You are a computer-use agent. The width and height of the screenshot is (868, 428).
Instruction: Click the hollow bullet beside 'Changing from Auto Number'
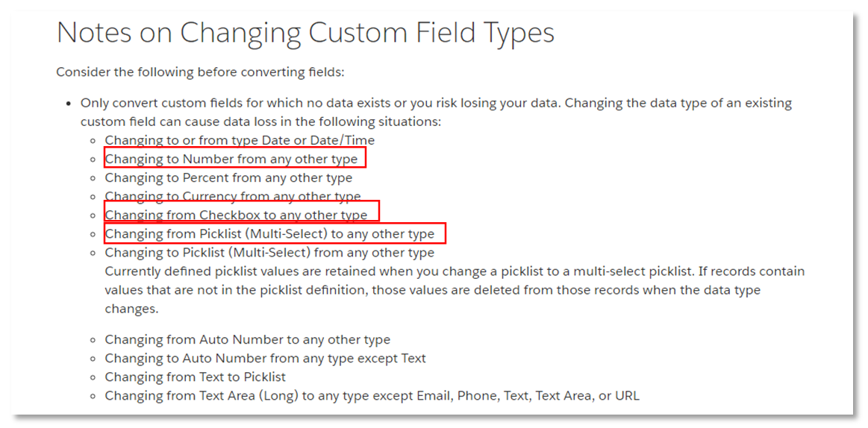(x=93, y=340)
